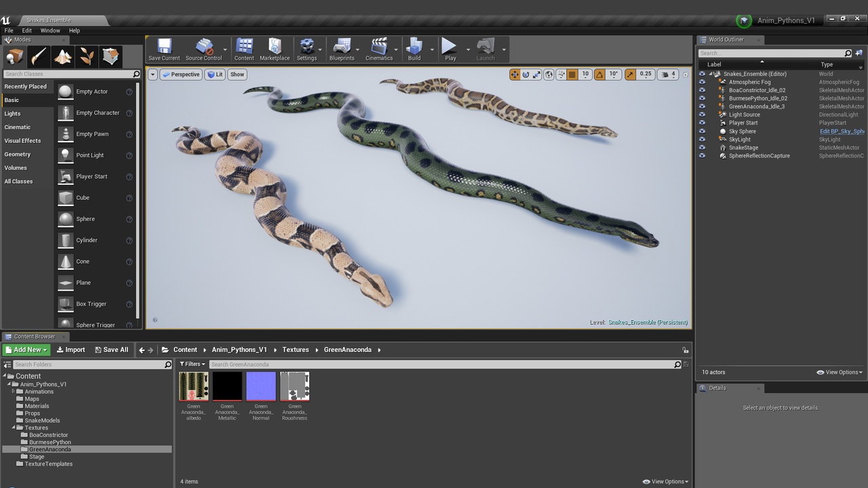Open the File menu
The width and height of the screenshot is (868, 488).
[9, 30]
